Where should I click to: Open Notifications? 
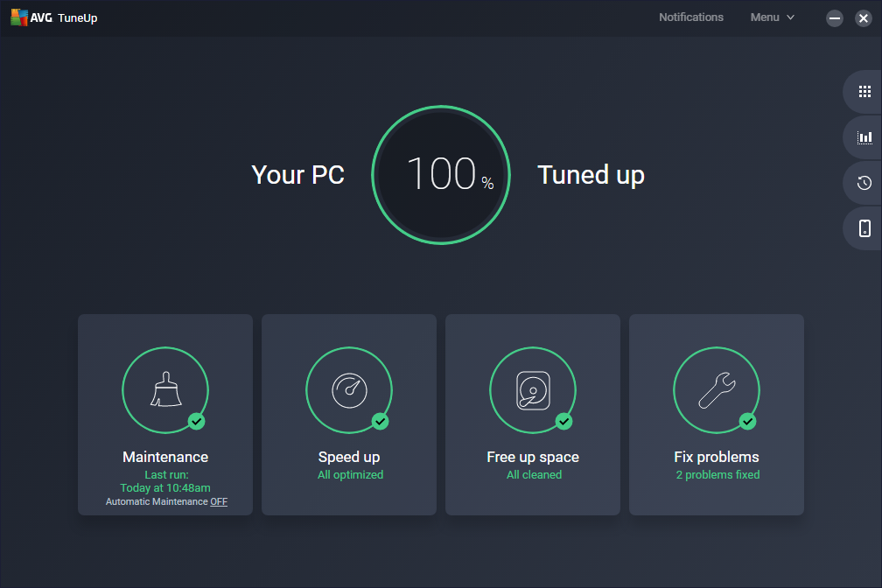[691, 17]
